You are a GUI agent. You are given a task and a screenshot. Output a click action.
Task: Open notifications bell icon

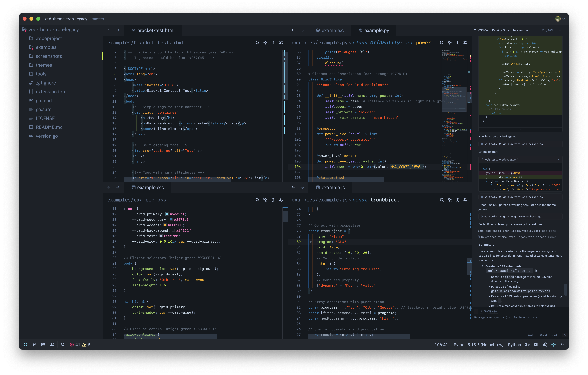click(562, 344)
